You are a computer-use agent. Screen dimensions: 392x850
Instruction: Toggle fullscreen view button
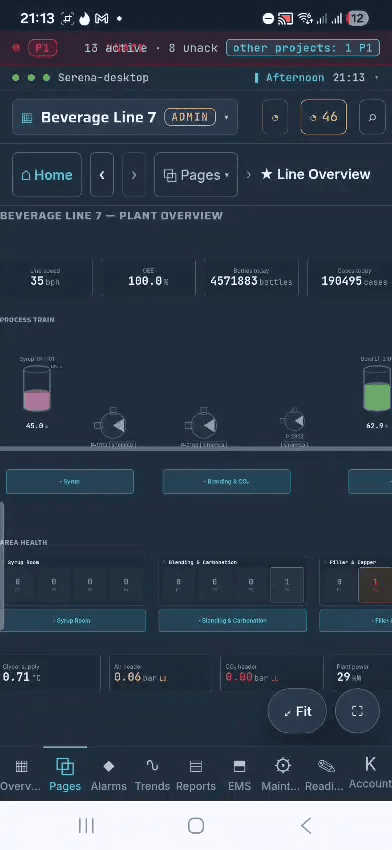coord(357,711)
